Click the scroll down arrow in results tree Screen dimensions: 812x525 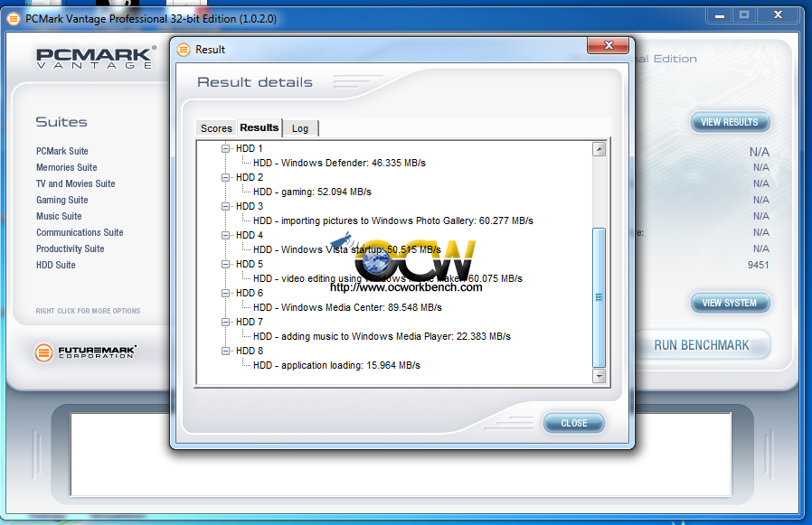click(x=600, y=376)
